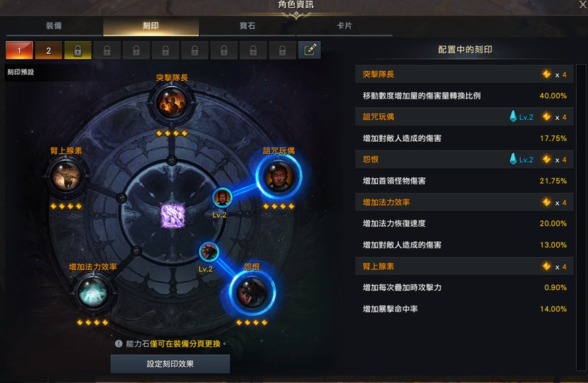Click the purple ability stone in center
588x383 pixels.
173,216
